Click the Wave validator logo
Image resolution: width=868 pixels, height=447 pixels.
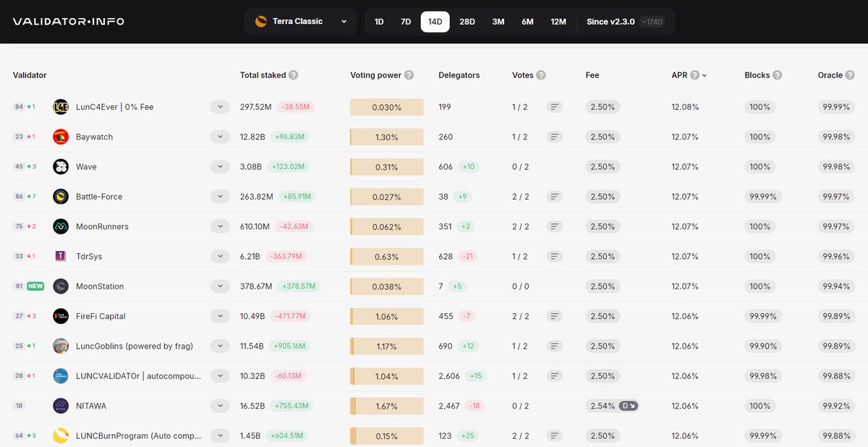pos(61,167)
